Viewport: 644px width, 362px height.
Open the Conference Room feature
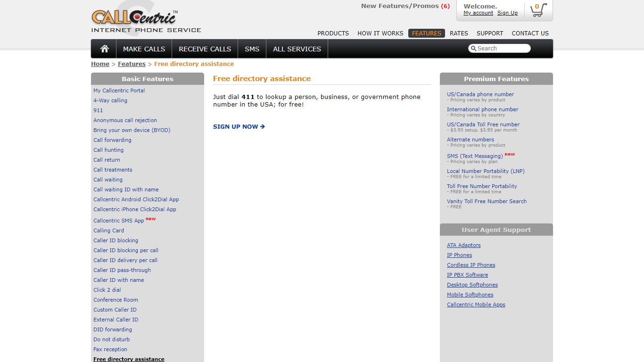click(116, 300)
